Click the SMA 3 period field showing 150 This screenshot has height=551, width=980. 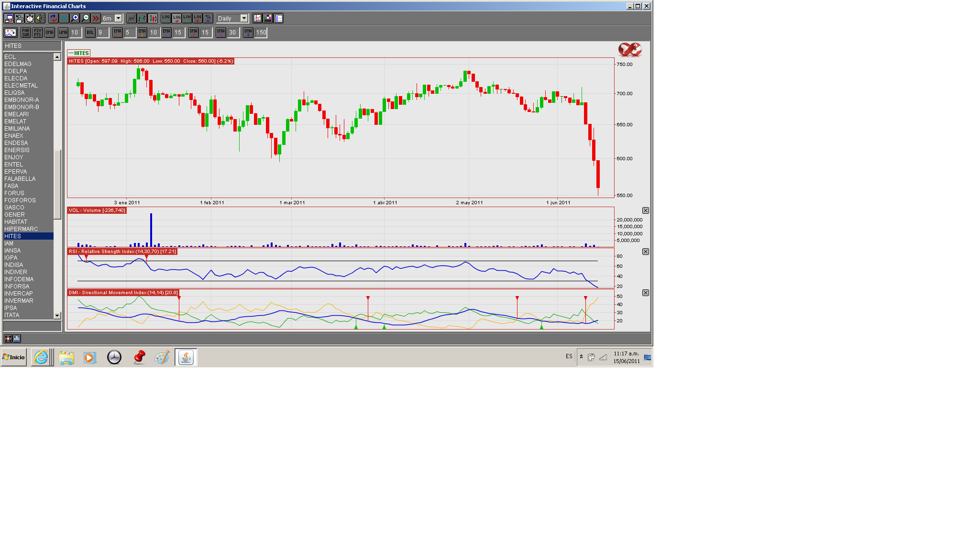261,33
